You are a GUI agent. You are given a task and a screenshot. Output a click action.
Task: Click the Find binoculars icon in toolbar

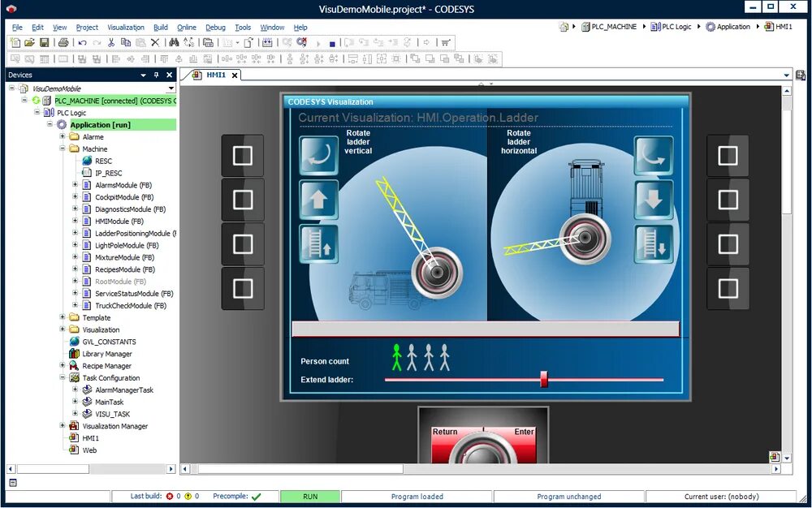coord(174,42)
